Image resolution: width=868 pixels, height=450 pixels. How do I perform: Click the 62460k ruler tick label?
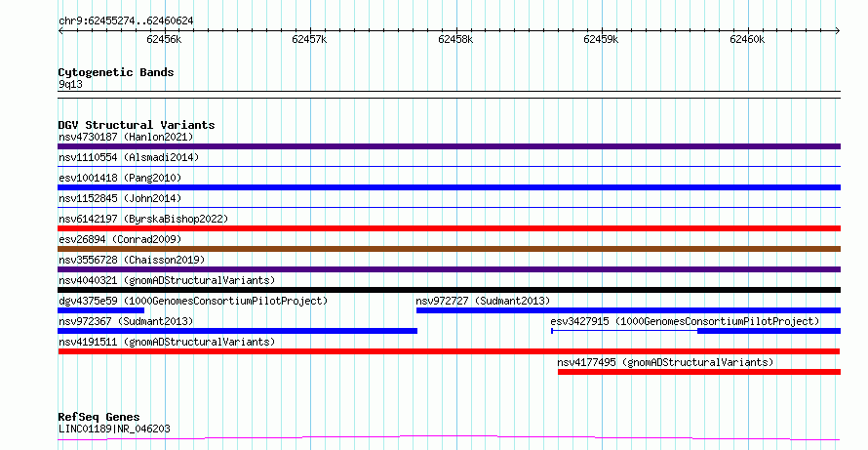pos(747,39)
